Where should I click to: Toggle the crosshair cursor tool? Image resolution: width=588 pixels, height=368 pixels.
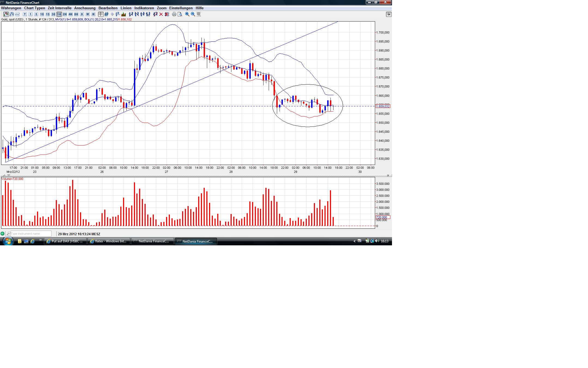(101, 14)
